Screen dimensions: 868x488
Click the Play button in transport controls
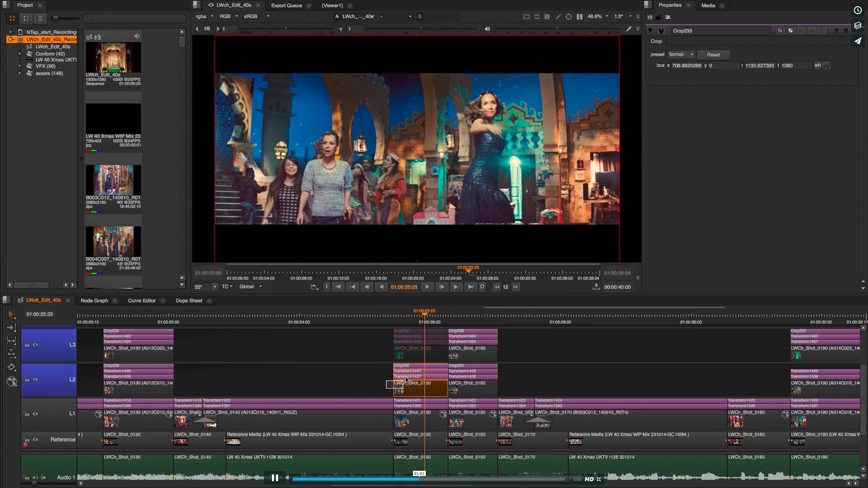(427, 286)
